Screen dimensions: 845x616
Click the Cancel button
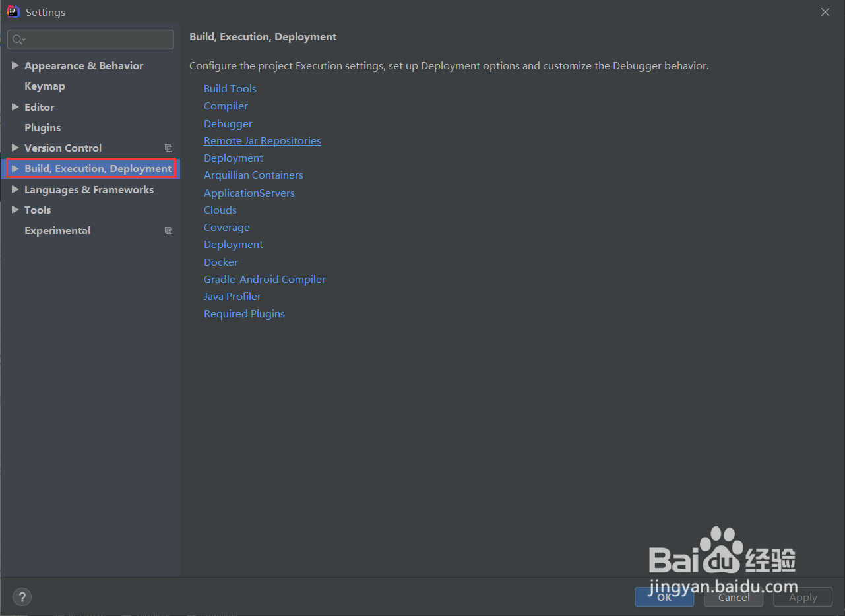(x=734, y=597)
